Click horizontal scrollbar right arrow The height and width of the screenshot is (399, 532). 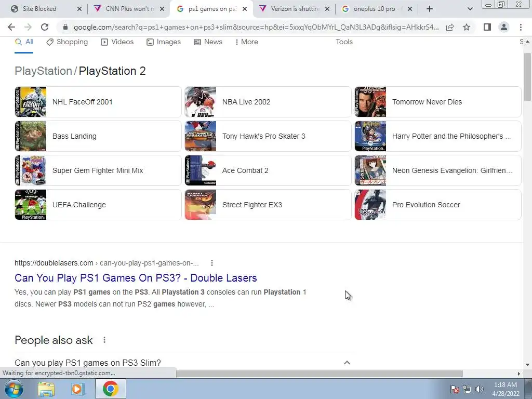click(519, 374)
